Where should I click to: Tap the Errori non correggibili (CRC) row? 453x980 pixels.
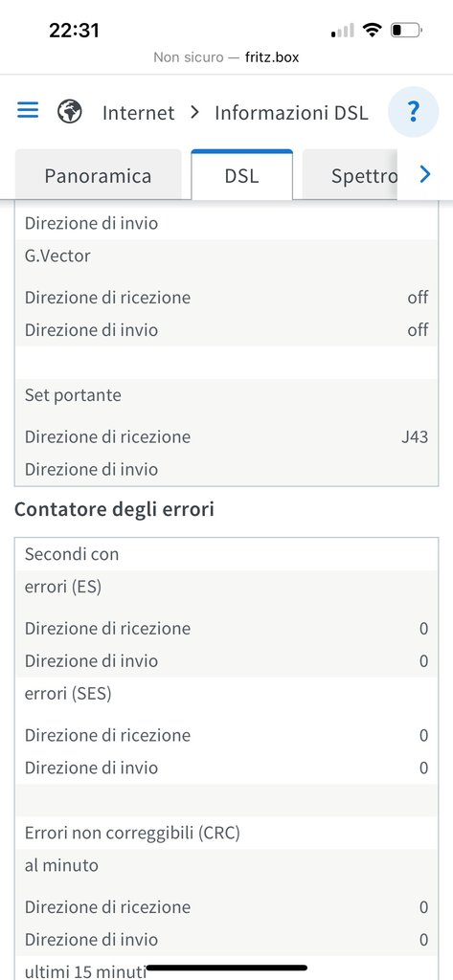[x=226, y=833]
